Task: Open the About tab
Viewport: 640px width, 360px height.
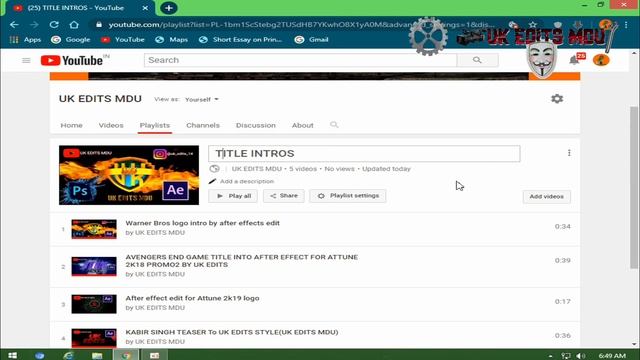Action: [302, 125]
